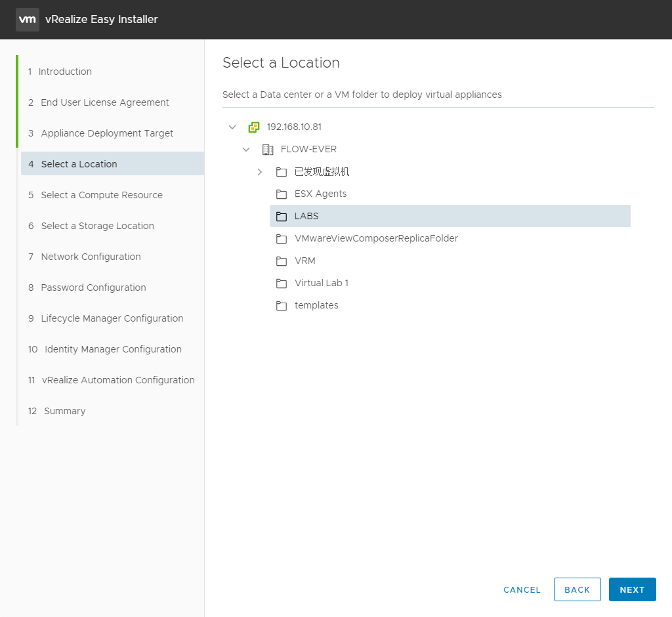Select the Virtual Lab 1 folder
The image size is (672, 617).
click(x=322, y=283)
